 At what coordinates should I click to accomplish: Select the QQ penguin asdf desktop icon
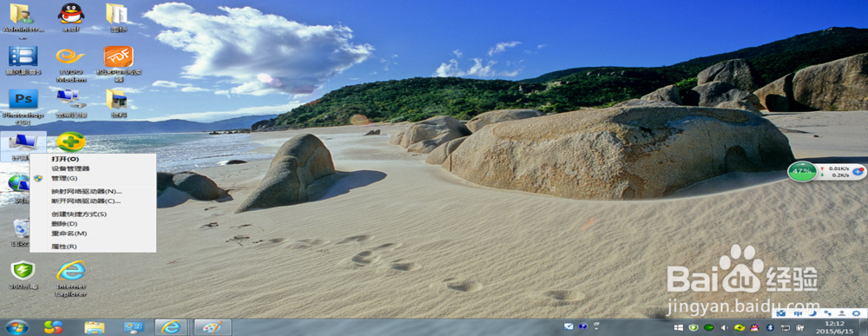pyautogui.click(x=71, y=18)
